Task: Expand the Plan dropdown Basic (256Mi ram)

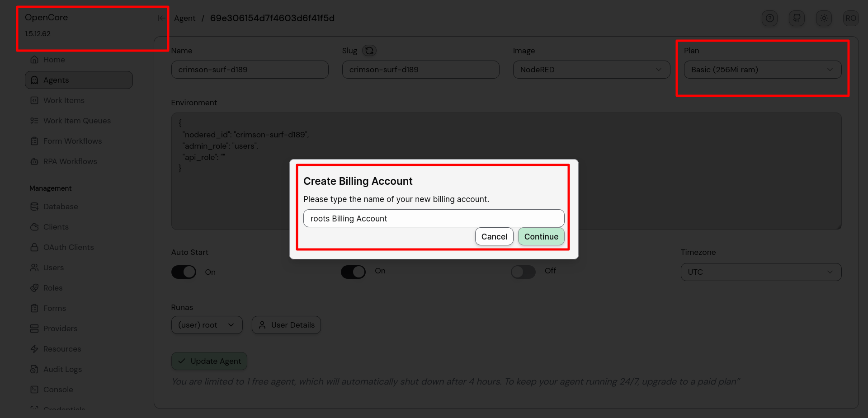Action: (762, 70)
